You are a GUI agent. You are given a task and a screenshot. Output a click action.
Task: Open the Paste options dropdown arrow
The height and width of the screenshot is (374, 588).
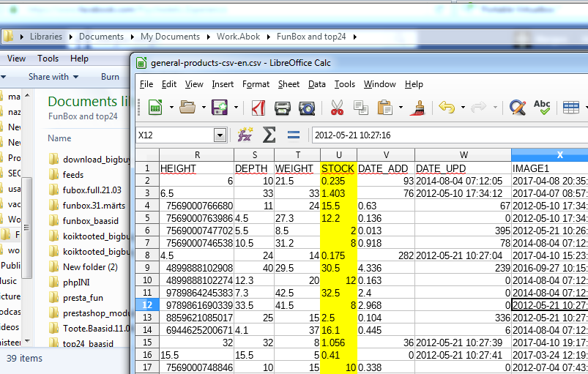400,108
